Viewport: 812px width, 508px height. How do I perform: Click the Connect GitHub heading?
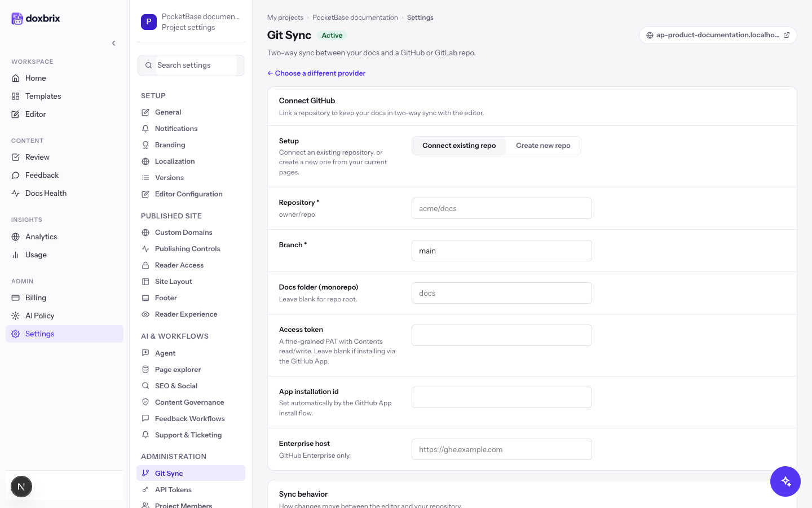pyautogui.click(x=307, y=100)
